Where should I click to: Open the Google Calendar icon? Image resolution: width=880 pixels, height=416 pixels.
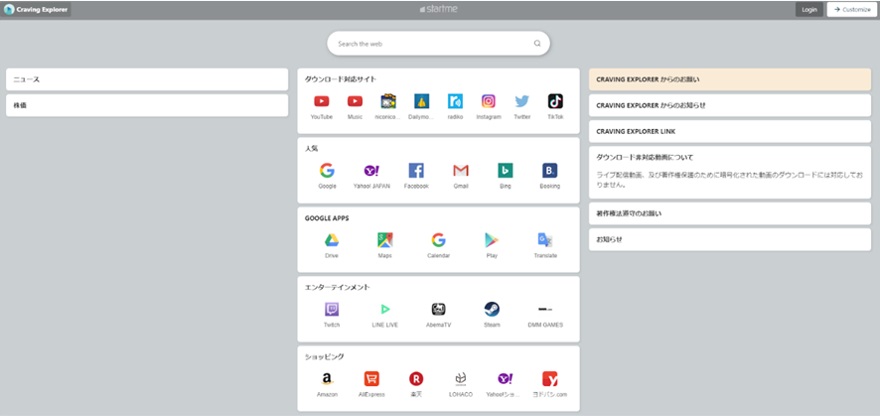tap(438, 240)
